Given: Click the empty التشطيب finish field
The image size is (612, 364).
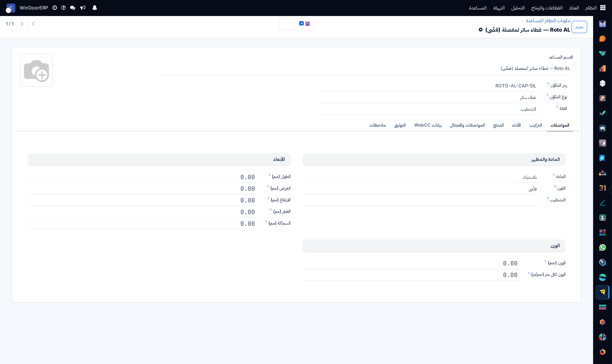Looking at the screenshot, I should [x=421, y=200].
